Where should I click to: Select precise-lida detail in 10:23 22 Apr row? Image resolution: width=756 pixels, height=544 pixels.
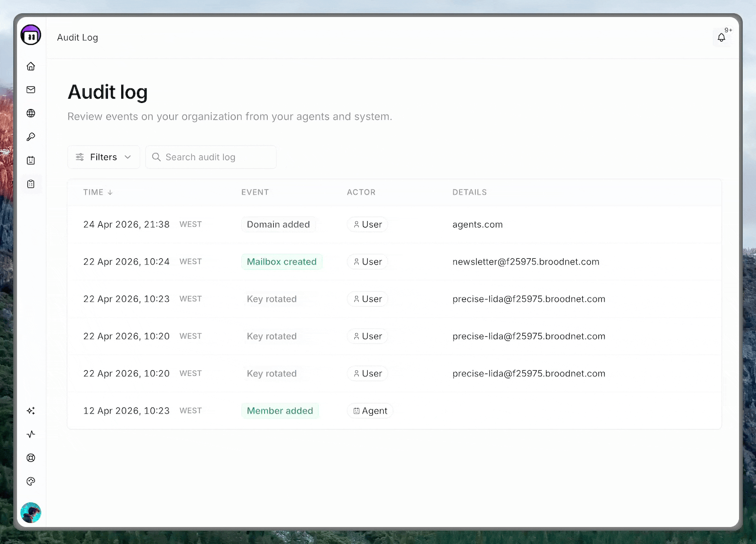[529, 299]
